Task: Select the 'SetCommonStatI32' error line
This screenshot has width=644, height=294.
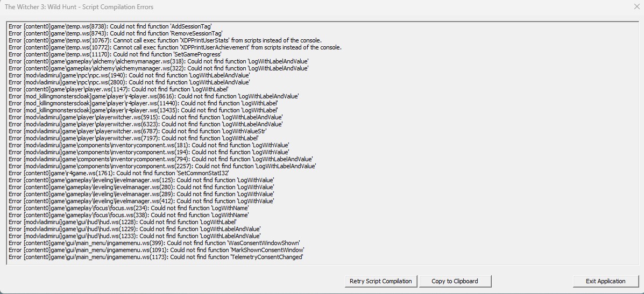Action: tap(118, 173)
